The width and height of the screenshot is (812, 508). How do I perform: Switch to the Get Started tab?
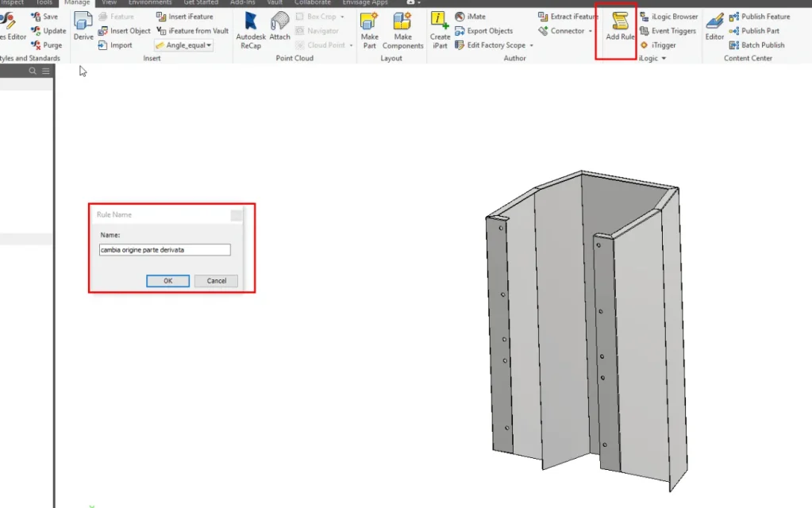pyautogui.click(x=201, y=2)
